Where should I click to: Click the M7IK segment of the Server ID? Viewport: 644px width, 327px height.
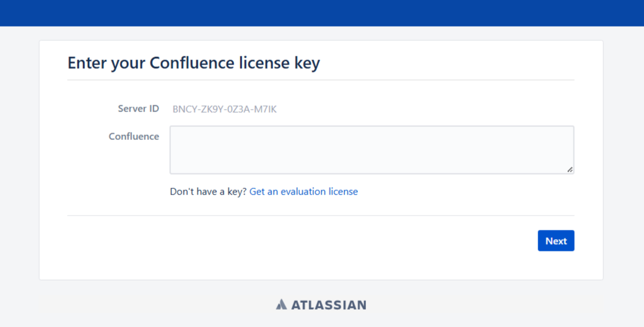[x=266, y=109]
